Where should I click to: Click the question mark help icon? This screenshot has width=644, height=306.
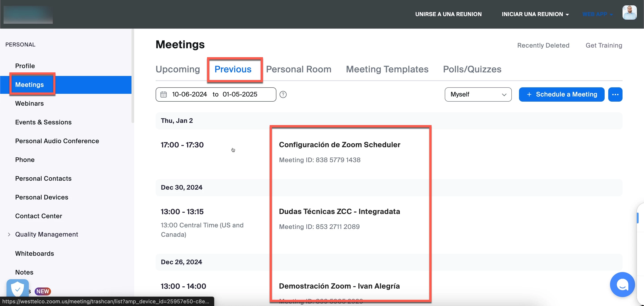tap(283, 94)
